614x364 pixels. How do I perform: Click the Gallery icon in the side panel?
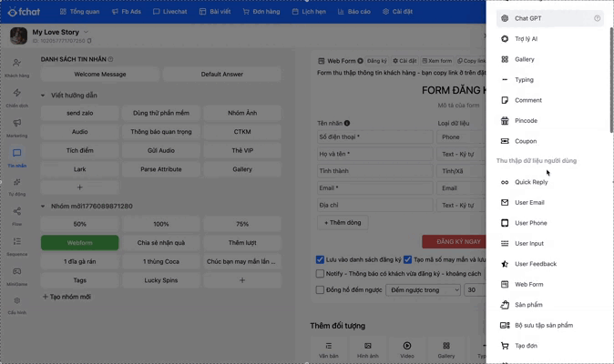point(505,59)
